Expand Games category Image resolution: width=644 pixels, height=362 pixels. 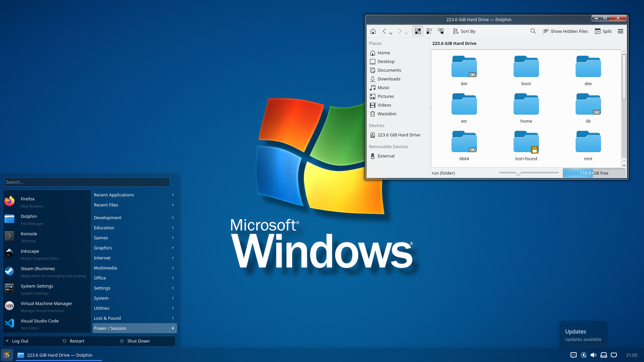[135, 238]
